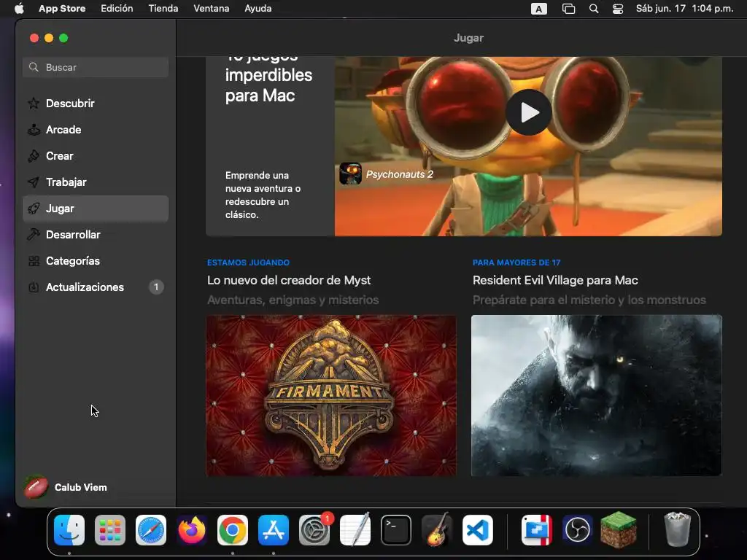Open Launchpad from the Dock
This screenshot has height=560, width=747.
(x=110, y=530)
